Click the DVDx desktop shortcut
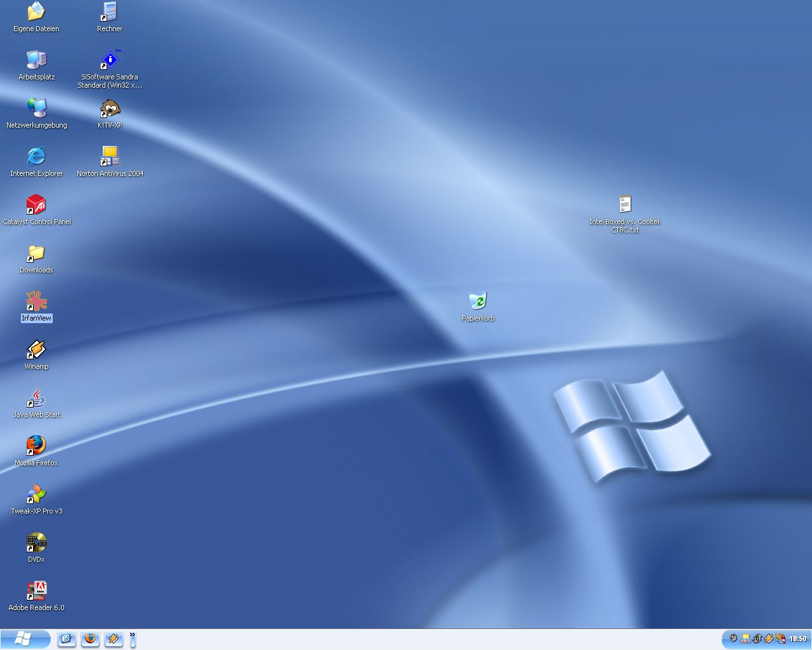The height and width of the screenshot is (650, 812). (x=36, y=543)
